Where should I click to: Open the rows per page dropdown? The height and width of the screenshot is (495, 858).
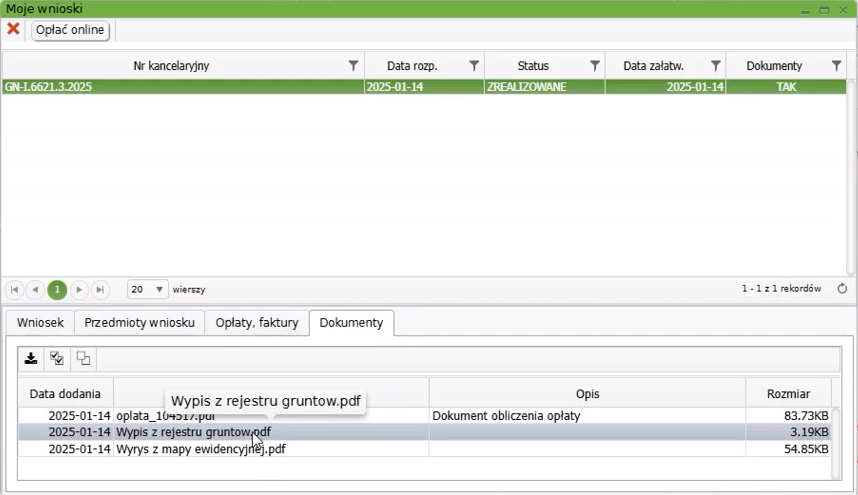tap(147, 290)
